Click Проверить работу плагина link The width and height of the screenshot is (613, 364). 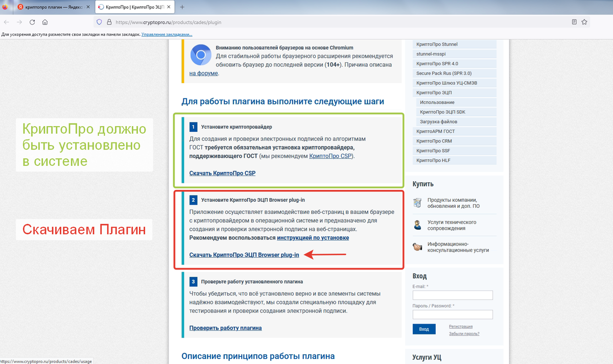tap(225, 328)
